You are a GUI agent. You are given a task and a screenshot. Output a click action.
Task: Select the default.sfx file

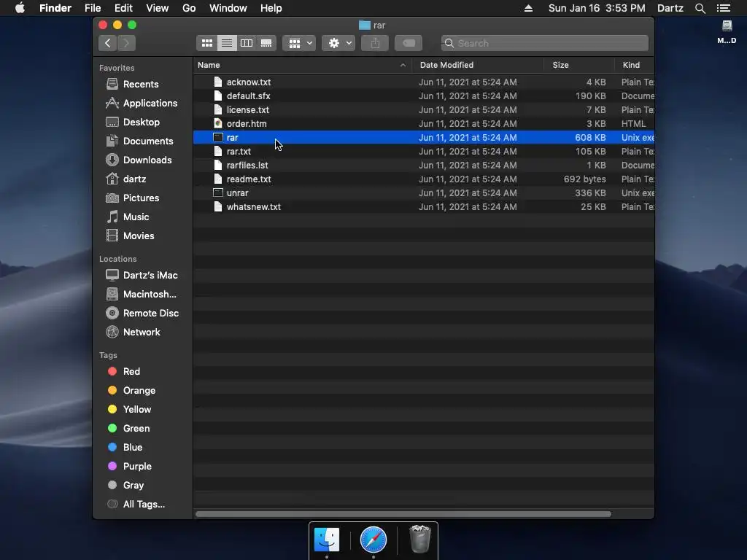click(424, 96)
